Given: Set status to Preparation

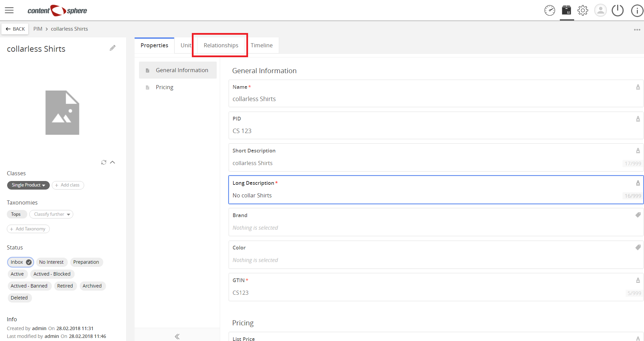Looking at the screenshot, I should pyautogui.click(x=86, y=262).
